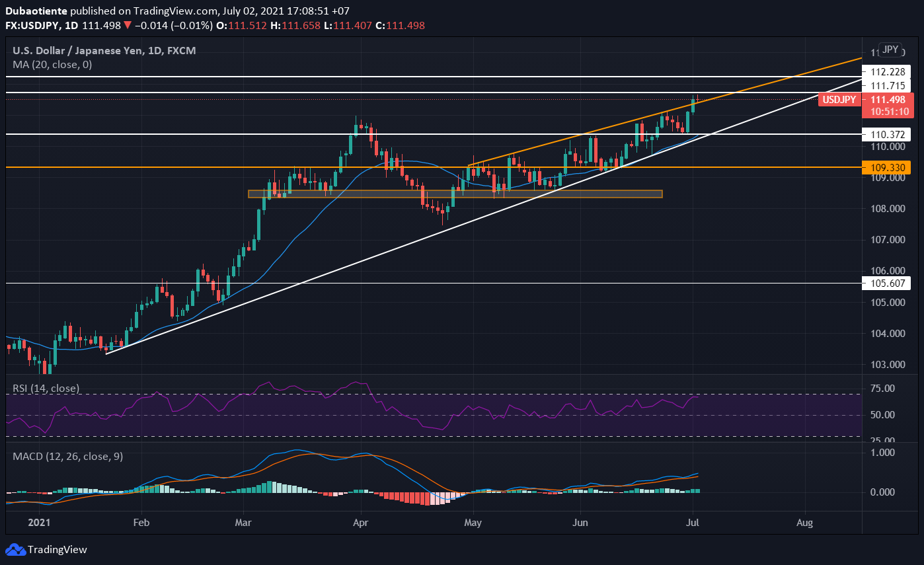Viewport: 924px width, 565px height.
Task: Click the 10:51:10 bar countdown timer
Action: (x=888, y=111)
